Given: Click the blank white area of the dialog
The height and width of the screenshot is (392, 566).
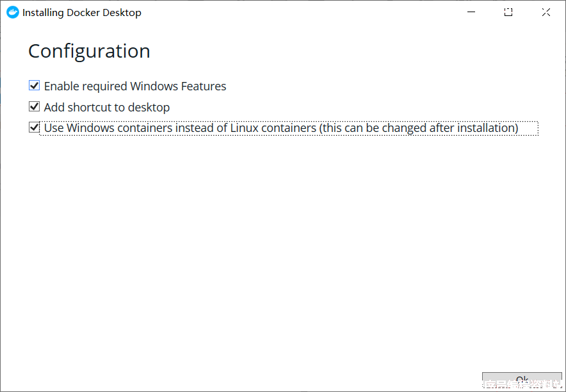Looking at the screenshot, I should tap(282, 252).
